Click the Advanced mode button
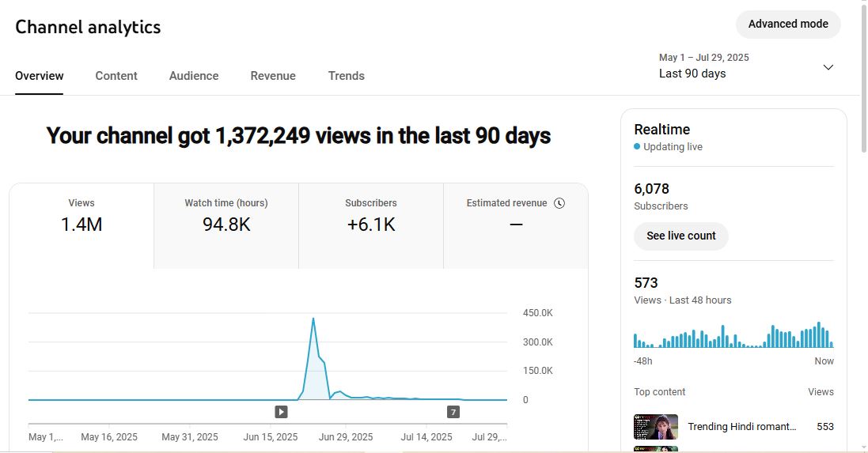Image resolution: width=868 pixels, height=453 pixels. click(788, 24)
